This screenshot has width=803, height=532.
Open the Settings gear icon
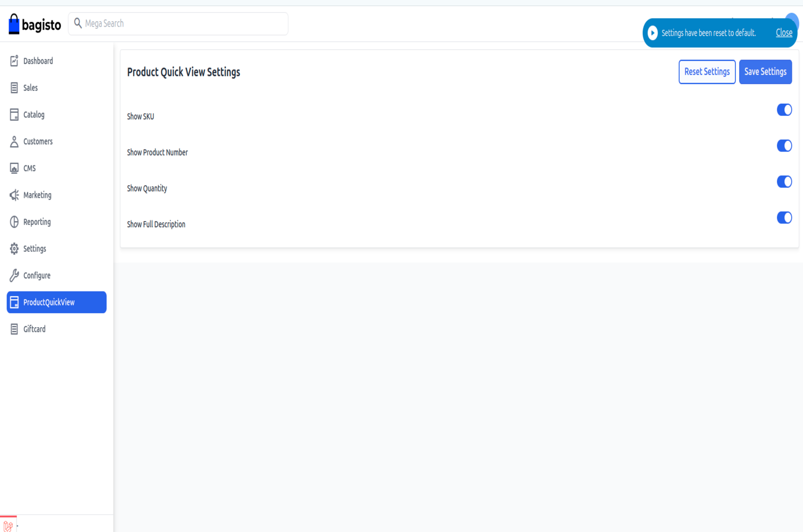coord(14,248)
